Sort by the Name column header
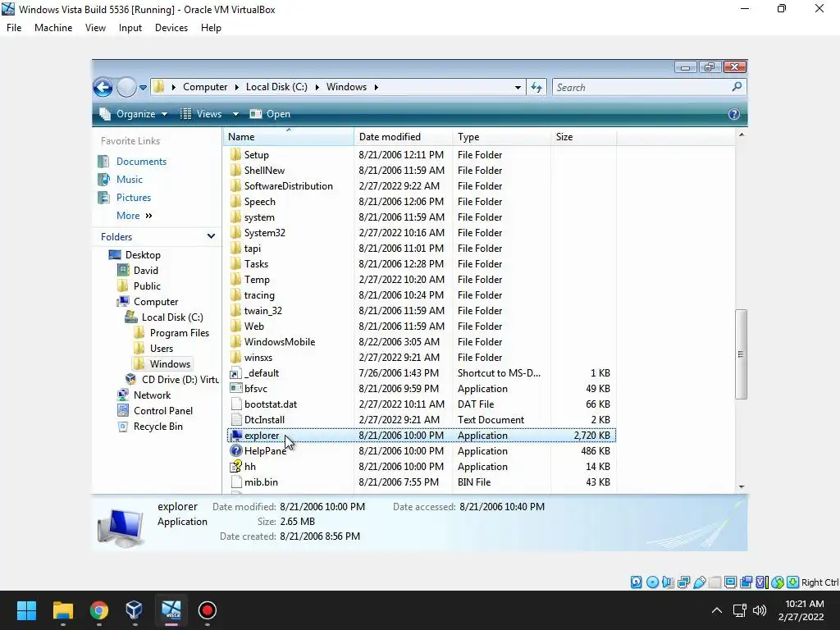This screenshot has height=630, width=840. [289, 137]
